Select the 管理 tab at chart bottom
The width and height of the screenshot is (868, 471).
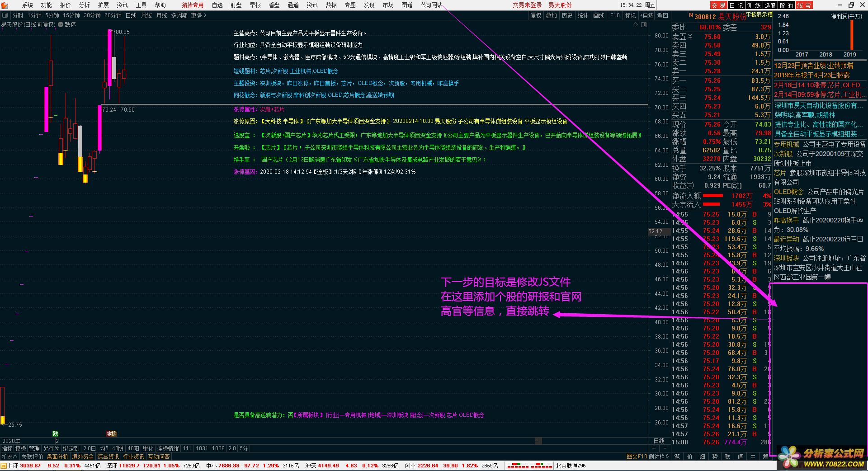pos(34,448)
